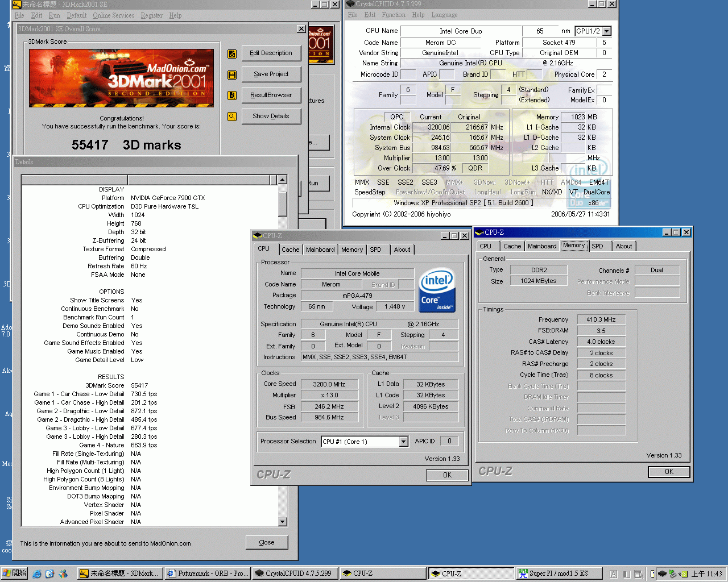Switch to Cache tab in left CPU-Z
This screenshot has height=582, width=728.
point(290,250)
